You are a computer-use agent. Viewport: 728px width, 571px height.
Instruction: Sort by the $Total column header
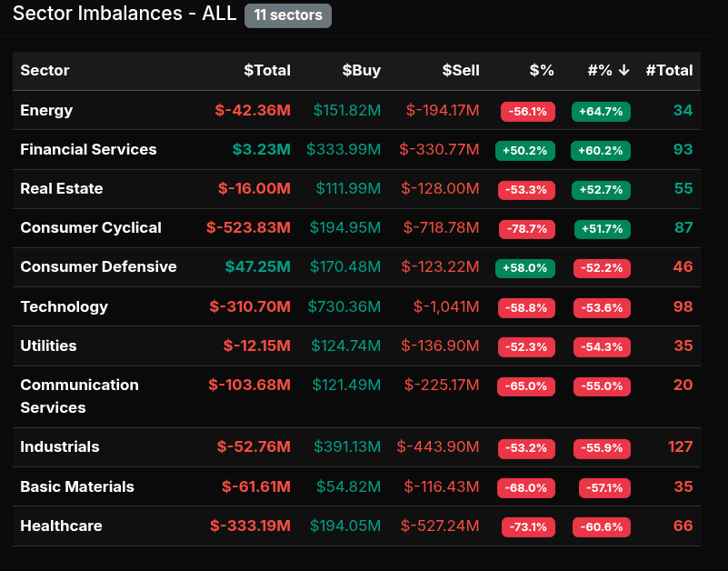coord(267,71)
